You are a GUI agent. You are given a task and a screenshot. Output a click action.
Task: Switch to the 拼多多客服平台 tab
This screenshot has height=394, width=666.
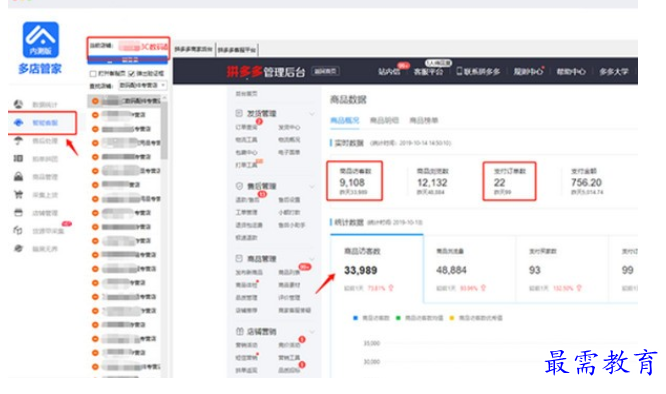tap(237, 50)
